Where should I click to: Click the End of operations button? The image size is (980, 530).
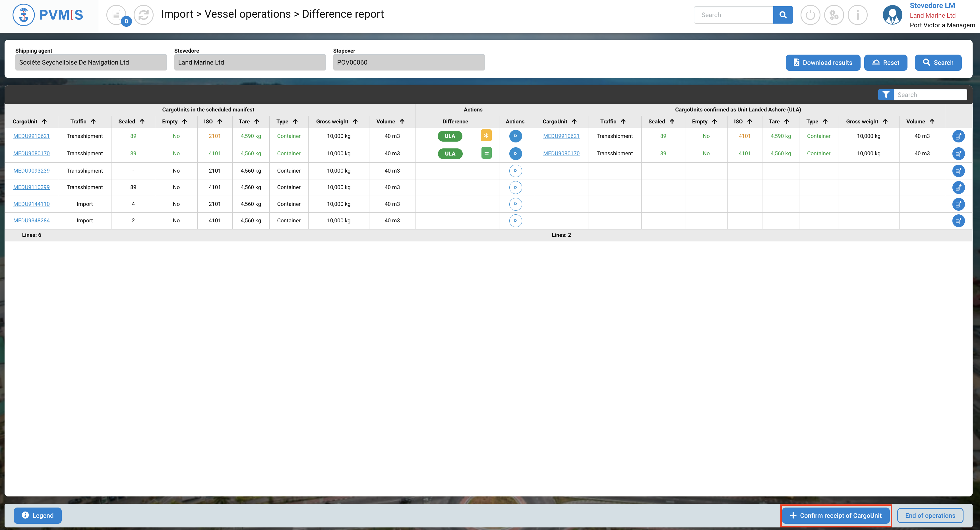(x=930, y=515)
